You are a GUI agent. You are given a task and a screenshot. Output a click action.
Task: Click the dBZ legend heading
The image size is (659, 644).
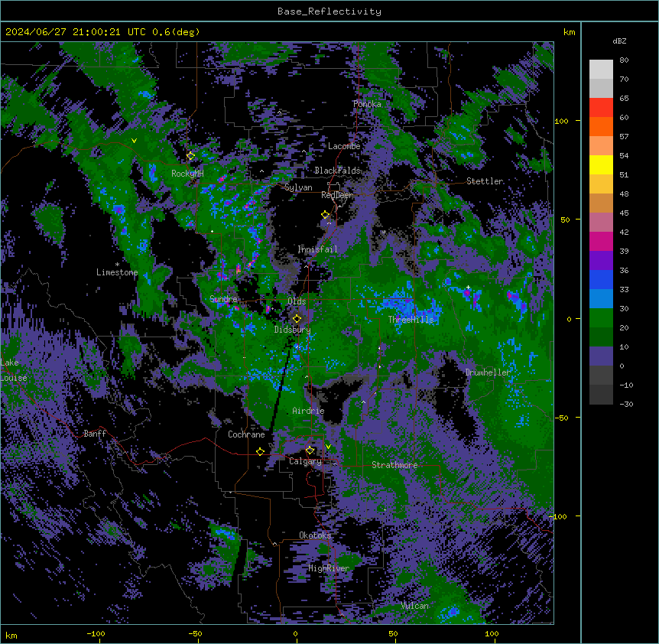(619, 41)
